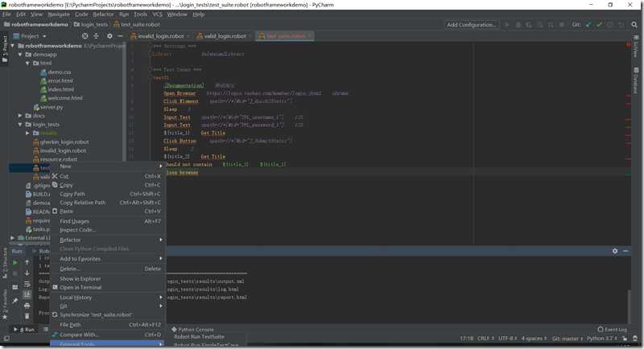This screenshot has height=349, width=644.
Task: Open the Navigate menu
Action: point(59,14)
